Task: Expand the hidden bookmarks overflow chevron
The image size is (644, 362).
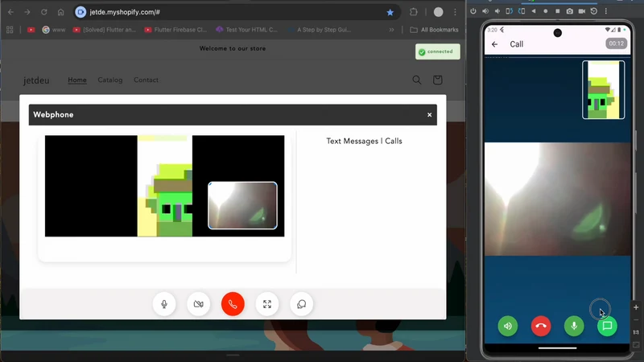Action: [391, 30]
